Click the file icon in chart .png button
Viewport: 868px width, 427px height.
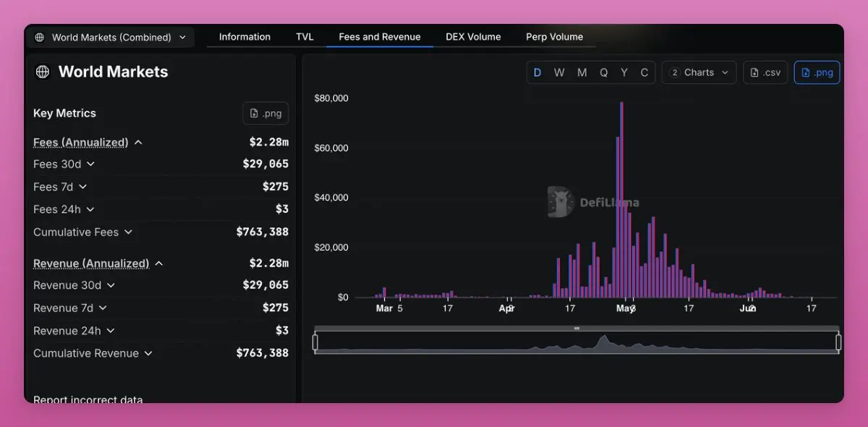pyautogui.click(x=805, y=72)
